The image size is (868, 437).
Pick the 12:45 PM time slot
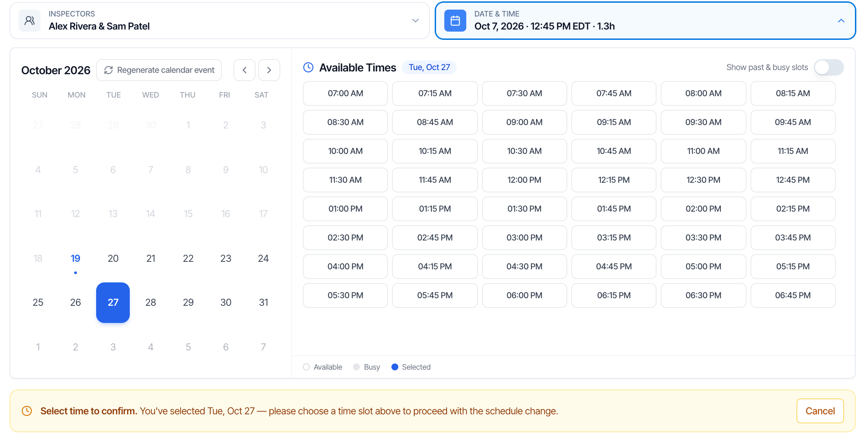tap(793, 180)
